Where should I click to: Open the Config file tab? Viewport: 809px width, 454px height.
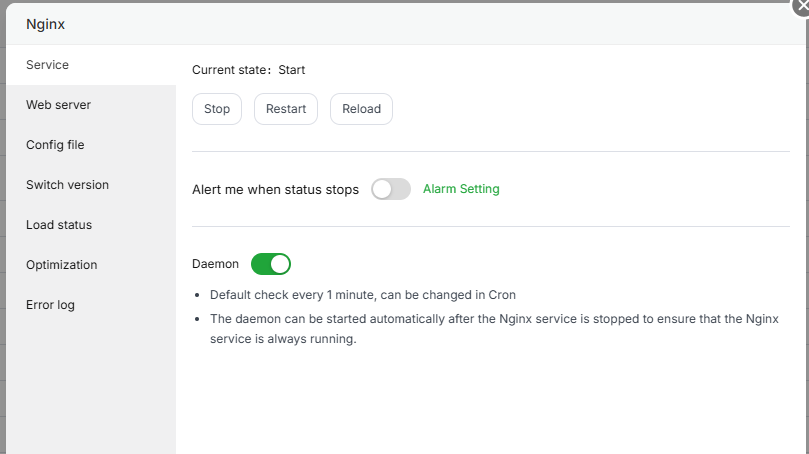click(91, 145)
